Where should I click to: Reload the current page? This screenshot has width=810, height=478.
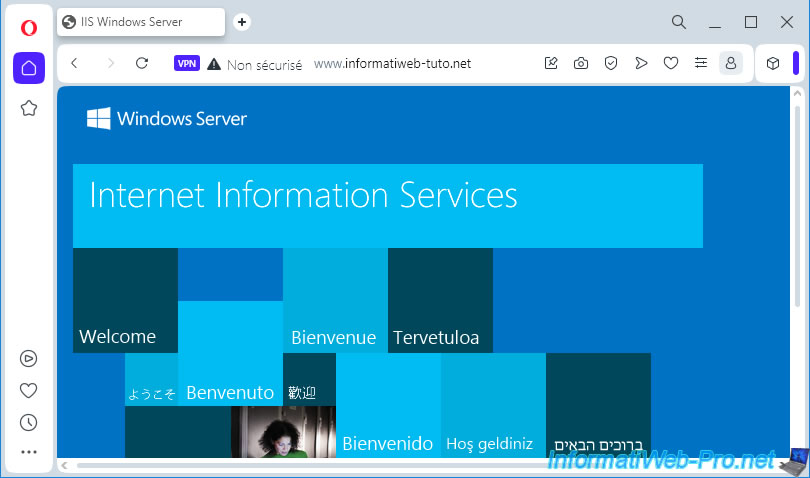point(142,63)
